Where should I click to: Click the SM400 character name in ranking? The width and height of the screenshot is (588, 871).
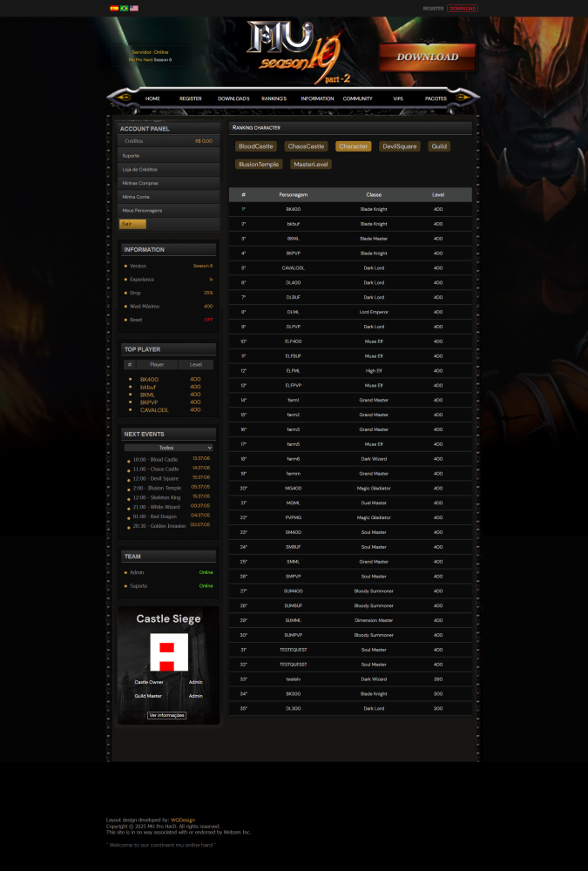click(294, 532)
